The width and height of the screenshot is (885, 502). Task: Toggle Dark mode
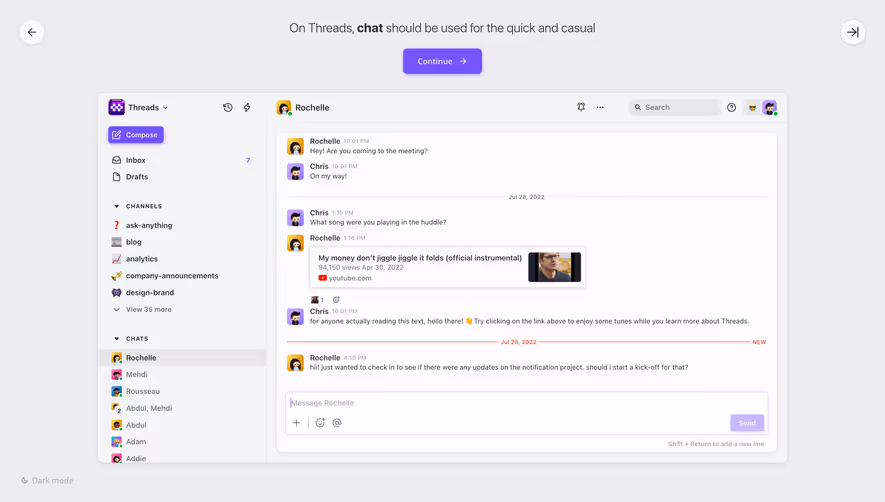tap(47, 481)
